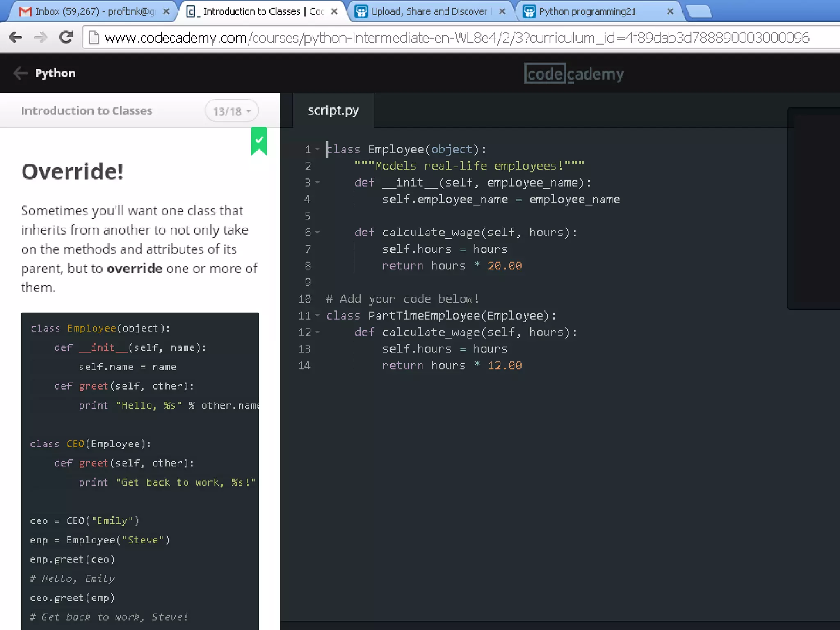Click 'class CEO(Employee):' in example code
Screen dimensions: 840x630
[x=90, y=444]
